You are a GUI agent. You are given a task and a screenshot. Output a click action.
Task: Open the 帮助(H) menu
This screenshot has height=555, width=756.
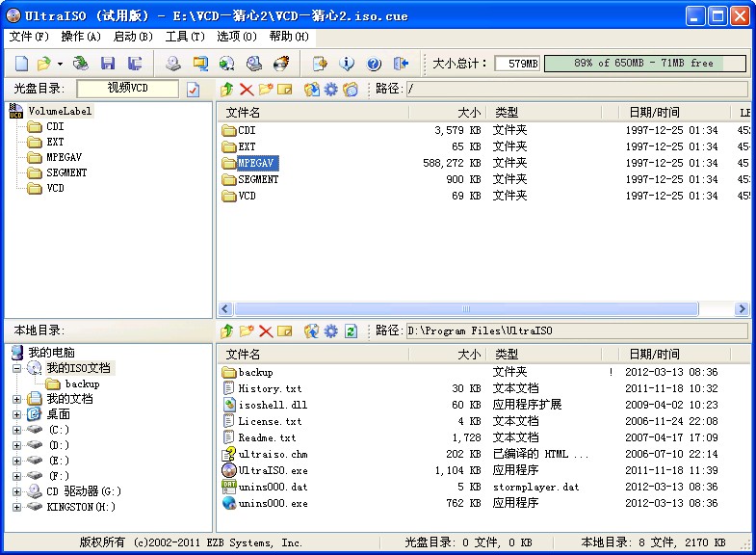(x=288, y=37)
